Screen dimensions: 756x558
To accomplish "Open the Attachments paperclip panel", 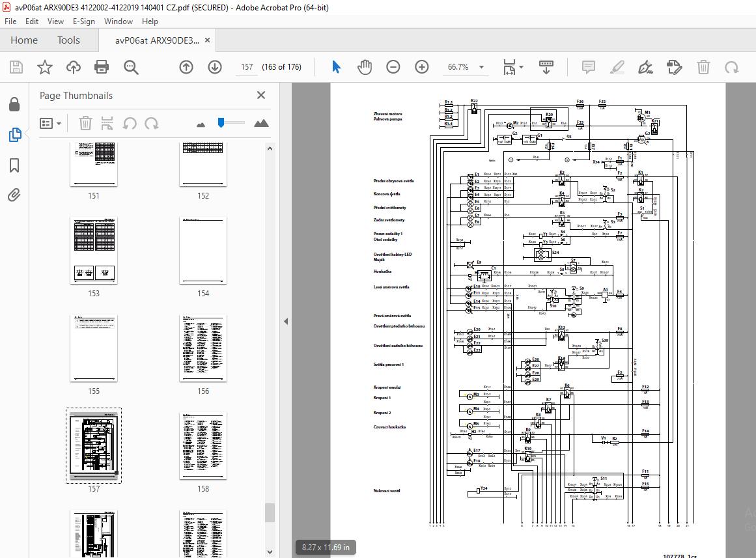I will [14, 195].
